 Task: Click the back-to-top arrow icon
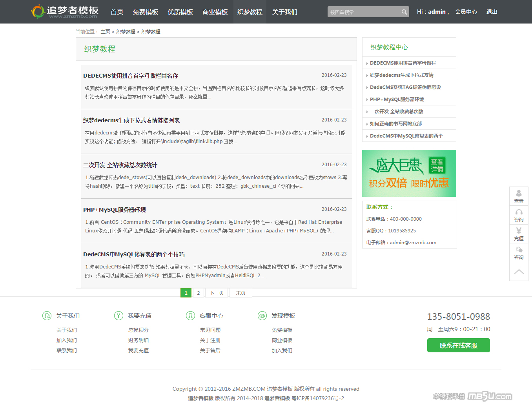519,272
